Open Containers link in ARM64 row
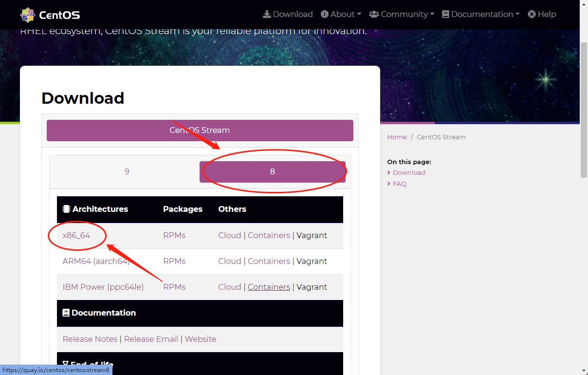The width and height of the screenshot is (588, 375). [269, 261]
